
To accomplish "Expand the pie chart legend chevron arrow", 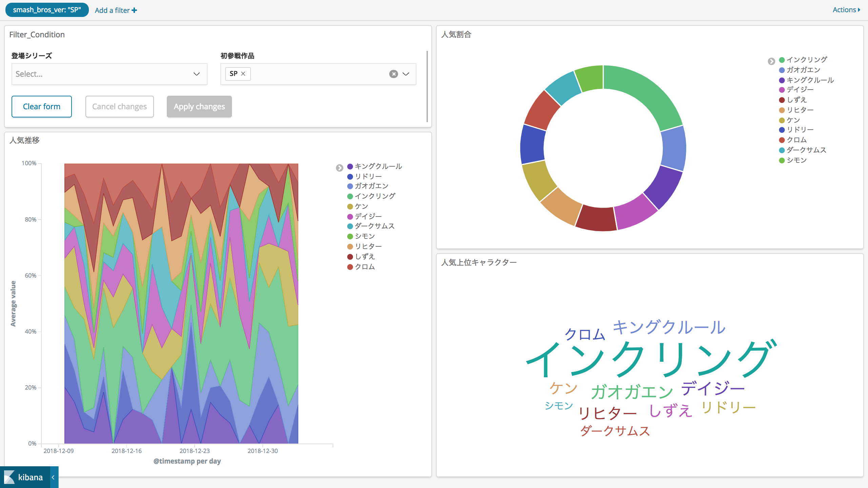I will click(x=772, y=61).
